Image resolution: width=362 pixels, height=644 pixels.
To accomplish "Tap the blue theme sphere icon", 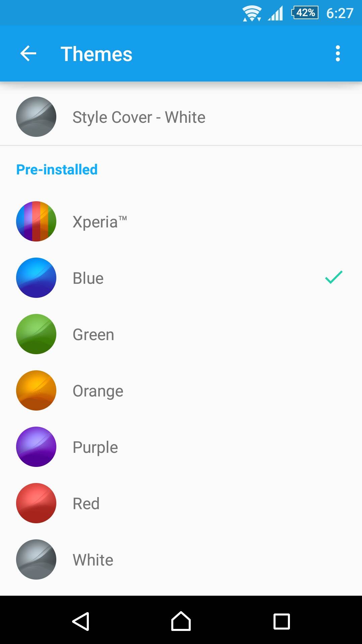I will (x=36, y=278).
